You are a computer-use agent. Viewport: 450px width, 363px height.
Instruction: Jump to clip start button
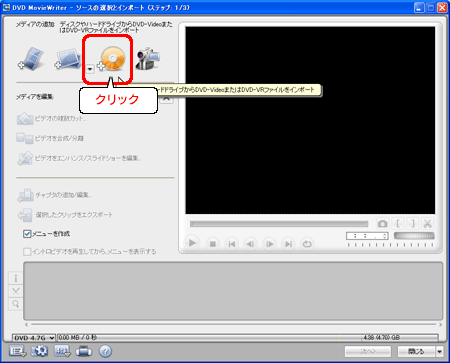pos(232,244)
